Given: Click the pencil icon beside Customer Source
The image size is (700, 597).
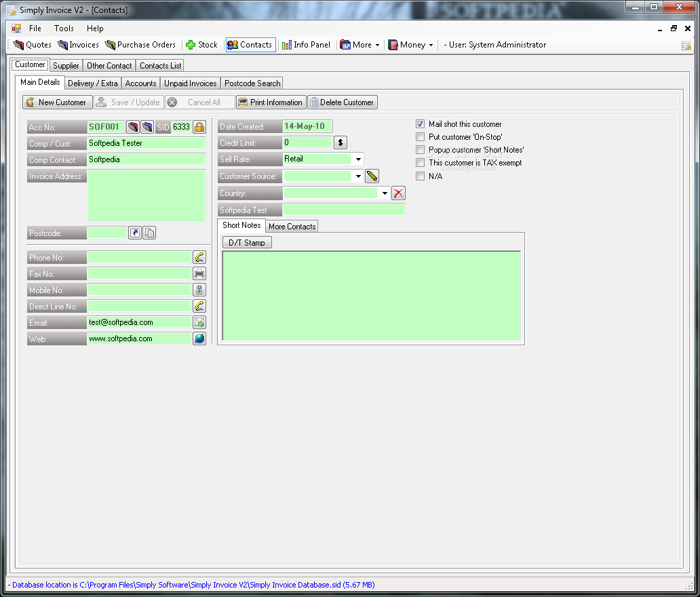Looking at the screenshot, I should coord(372,176).
